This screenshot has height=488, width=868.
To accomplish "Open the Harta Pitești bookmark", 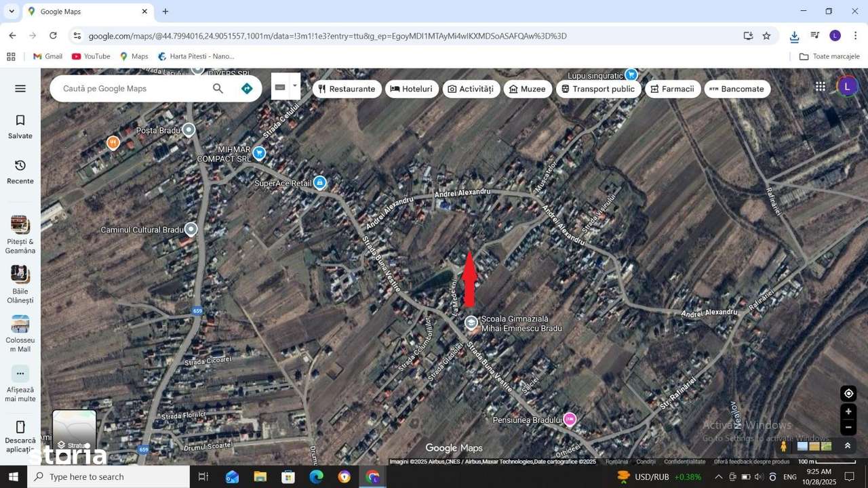I will click(x=195, y=56).
